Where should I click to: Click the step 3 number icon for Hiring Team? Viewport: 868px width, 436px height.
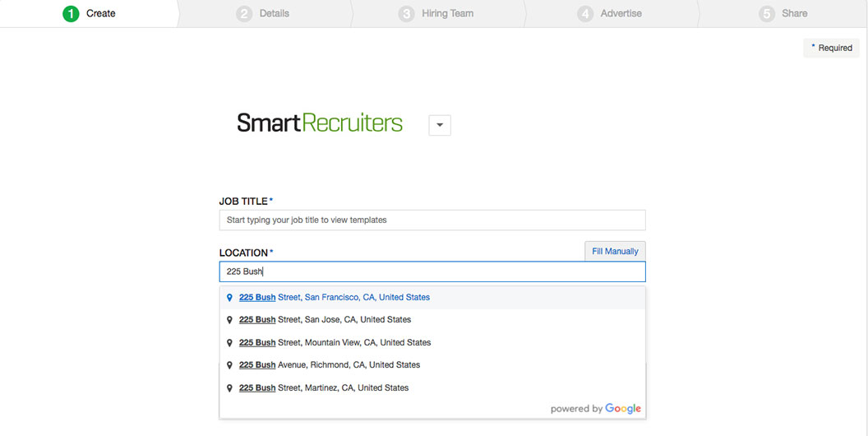tap(407, 14)
